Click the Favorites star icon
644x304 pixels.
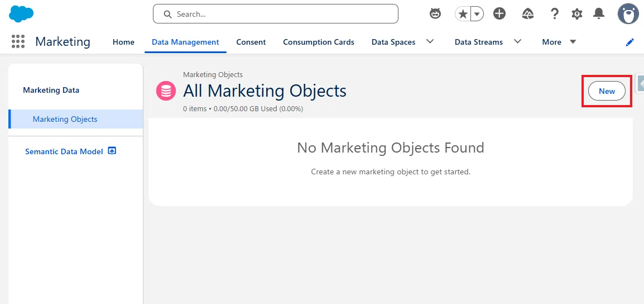463,14
